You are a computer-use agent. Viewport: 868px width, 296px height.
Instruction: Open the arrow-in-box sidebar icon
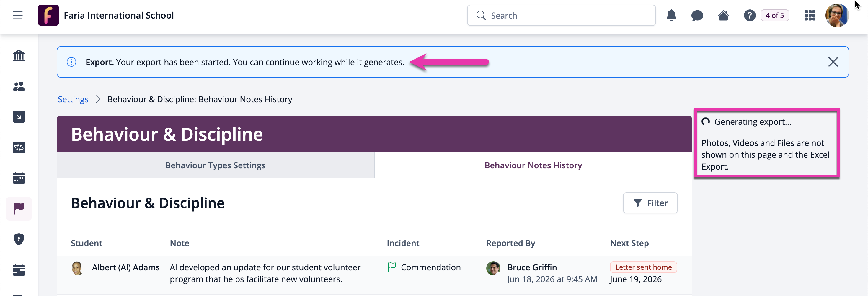coord(19,117)
